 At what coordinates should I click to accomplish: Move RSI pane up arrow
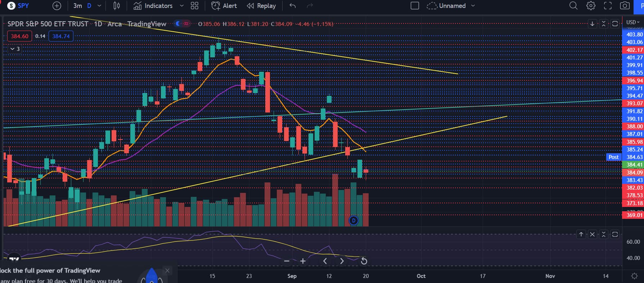(x=581, y=234)
